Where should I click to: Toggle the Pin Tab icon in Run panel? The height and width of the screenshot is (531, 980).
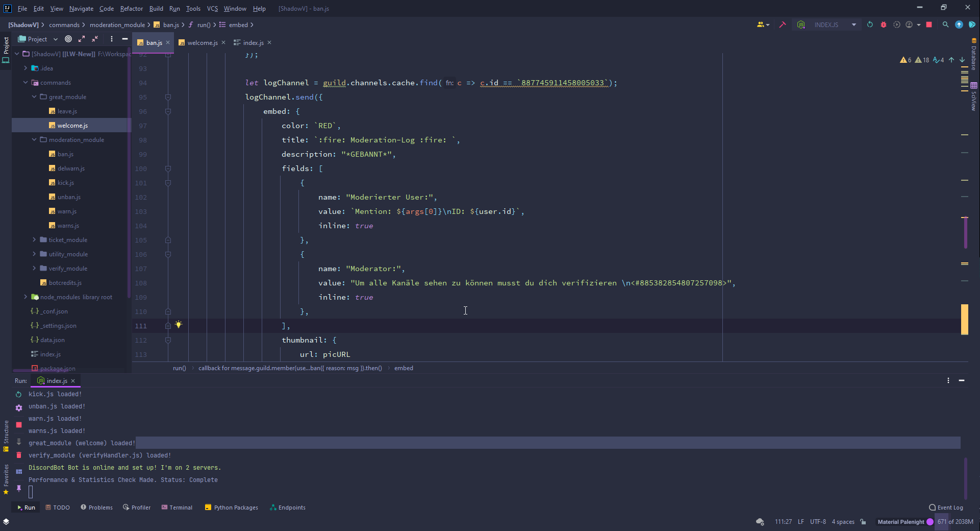point(19,489)
